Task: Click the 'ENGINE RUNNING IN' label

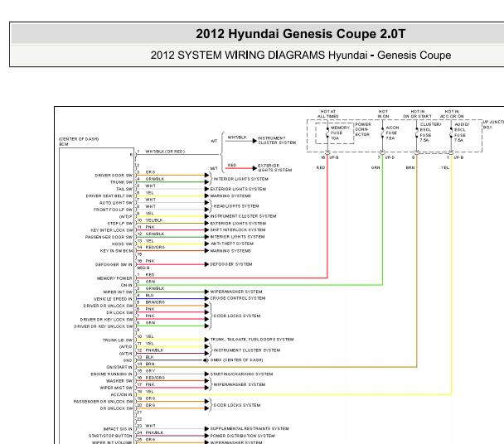Action: click(x=111, y=374)
